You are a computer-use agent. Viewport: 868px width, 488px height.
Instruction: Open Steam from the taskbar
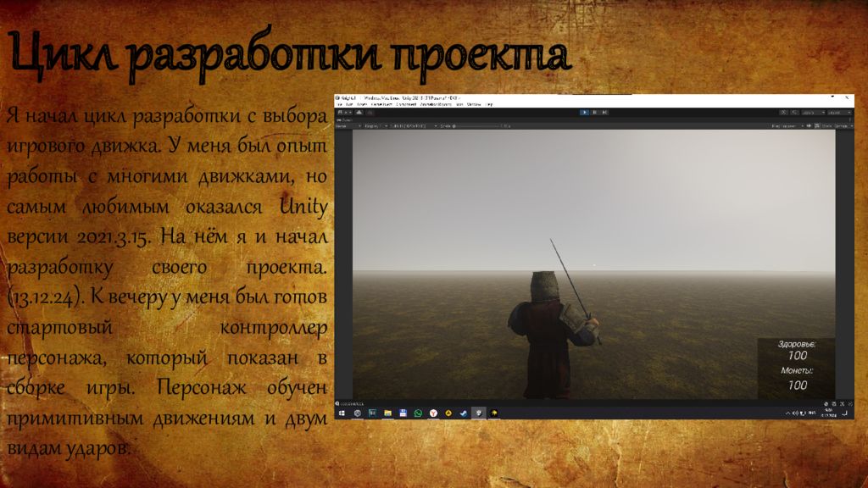click(464, 413)
